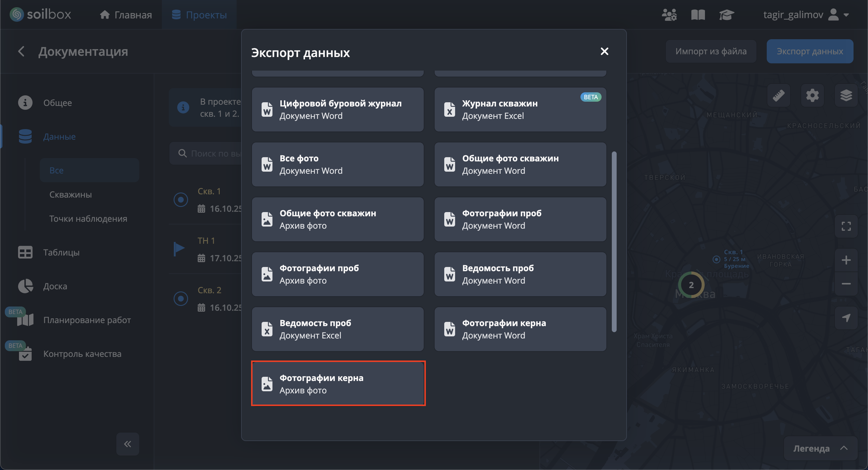The image size is (868, 470).
Task: Click the fullscreen map icon
Action: 846,226
